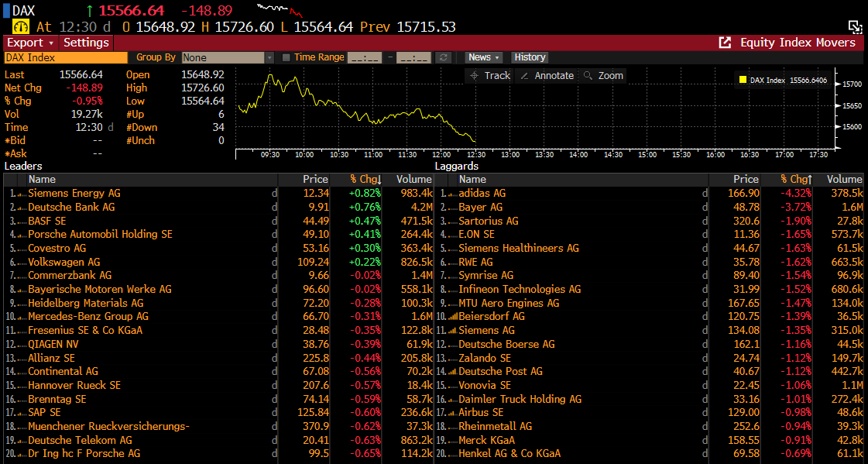Select Henkel AG & Co KGaA row
The height and width of the screenshot is (464, 868).
tap(650, 453)
